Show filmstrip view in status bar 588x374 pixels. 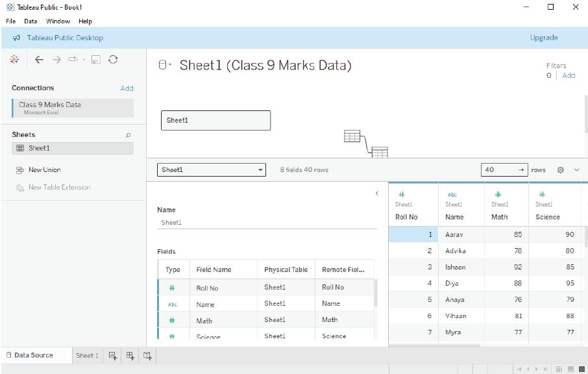click(570, 369)
